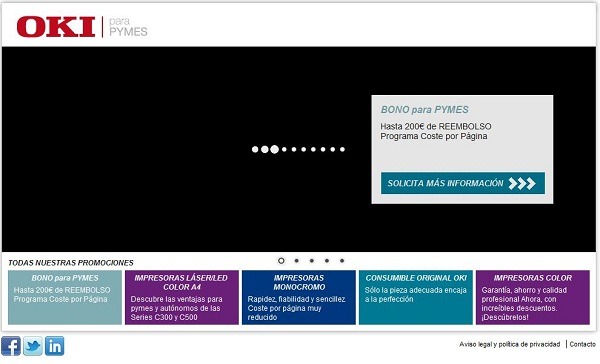This screenshot has width=600, height=364.
Task: Open Aviso legal y política de privacidad
Action: click(510, 344)
